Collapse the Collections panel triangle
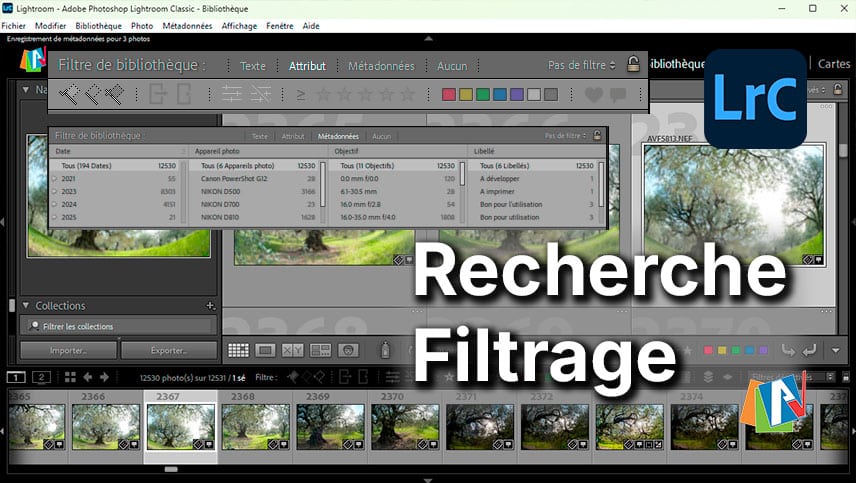 (25, 306)
